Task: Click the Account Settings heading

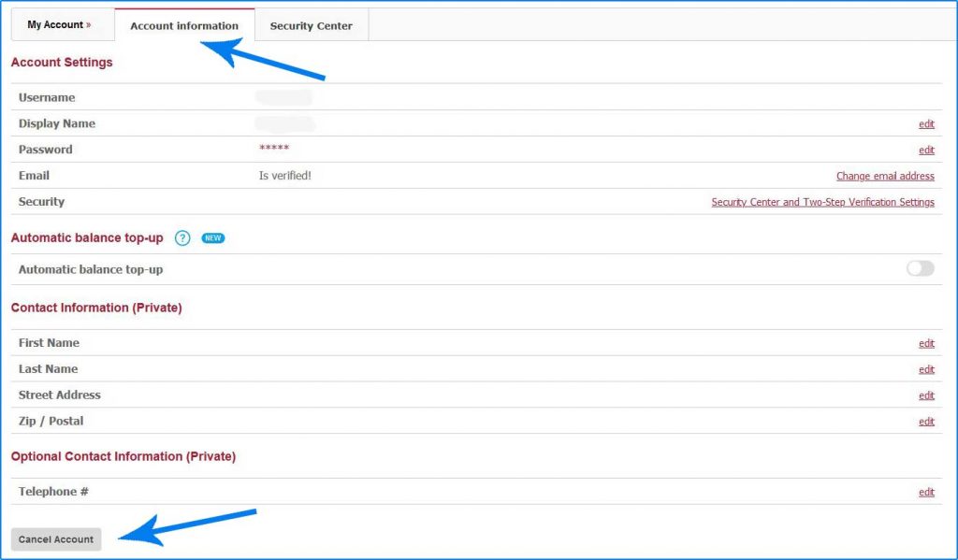Action: (62, 63)
